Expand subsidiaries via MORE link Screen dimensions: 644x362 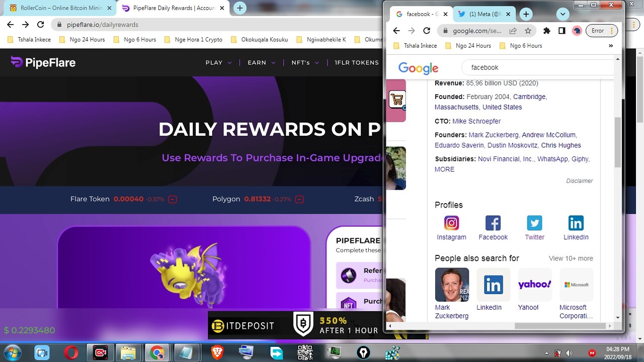tap(444, 169)
